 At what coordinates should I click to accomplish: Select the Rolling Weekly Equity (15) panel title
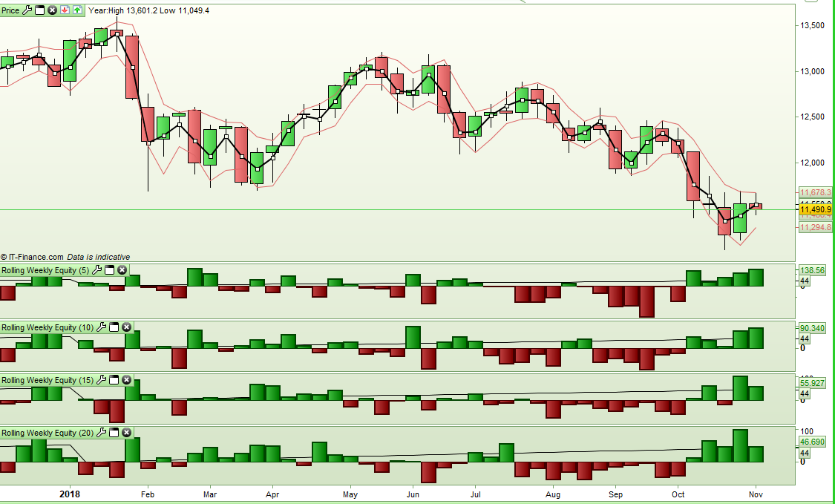point(45,380)
